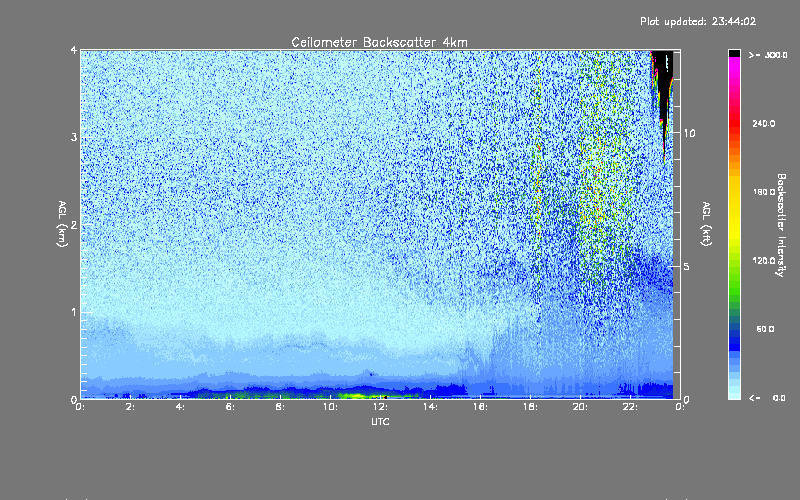Click the '5' tick on kft axis
The width and height of the screenshot is (800, 500).
[687, 266]
